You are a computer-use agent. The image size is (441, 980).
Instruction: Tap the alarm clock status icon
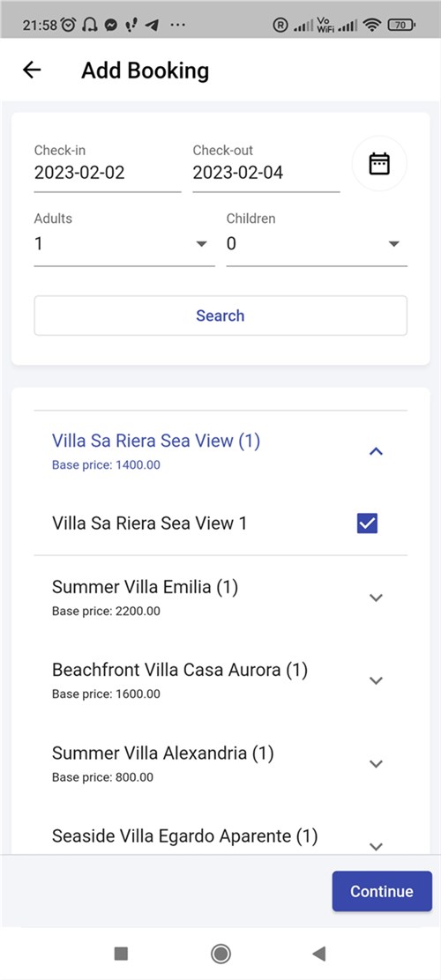pyautogui.click(x=69, y=25)
